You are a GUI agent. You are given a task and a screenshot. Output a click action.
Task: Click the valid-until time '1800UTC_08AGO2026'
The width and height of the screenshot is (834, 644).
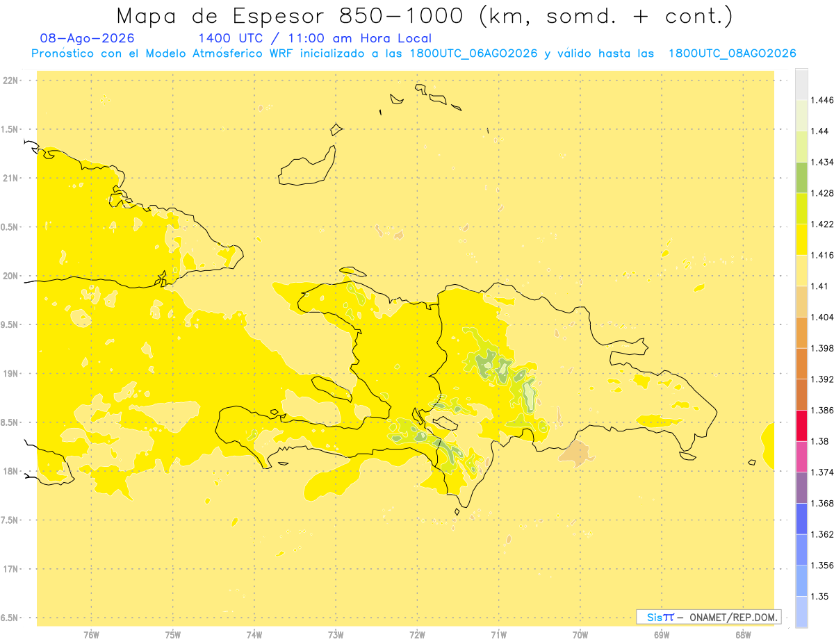click(733, 54)
